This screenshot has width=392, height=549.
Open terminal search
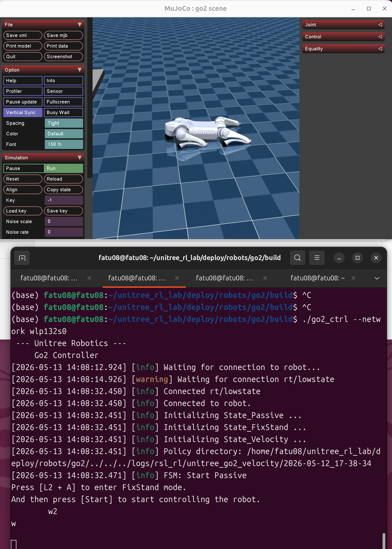coord(297,258)
